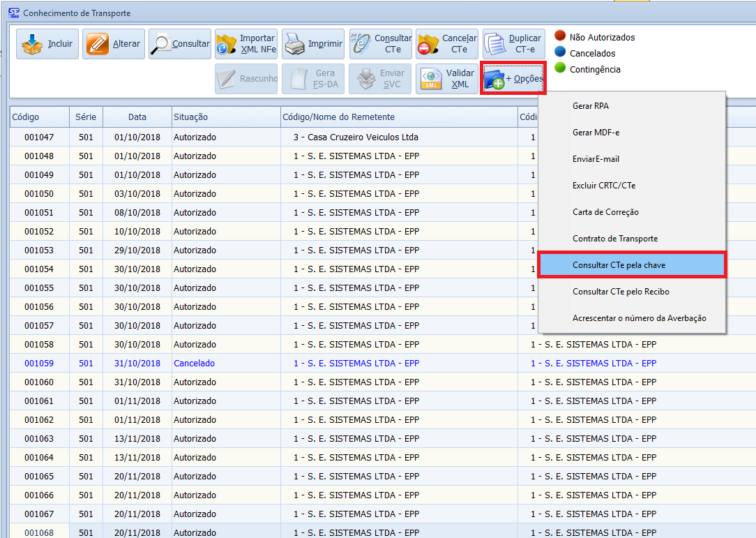Click the green Contingência color dot
The height and width of the screenshot is (538, 756).
pyautogui.click(x=560, y=68)
